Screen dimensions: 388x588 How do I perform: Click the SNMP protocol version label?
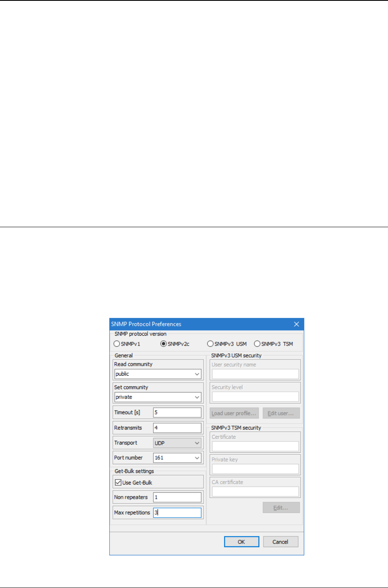coord(141,334)
